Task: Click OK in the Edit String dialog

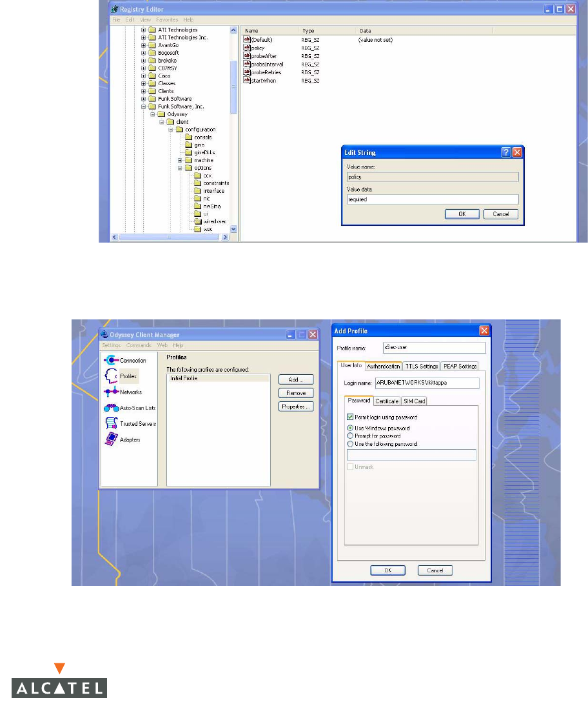Action: (x=462, y=214)
